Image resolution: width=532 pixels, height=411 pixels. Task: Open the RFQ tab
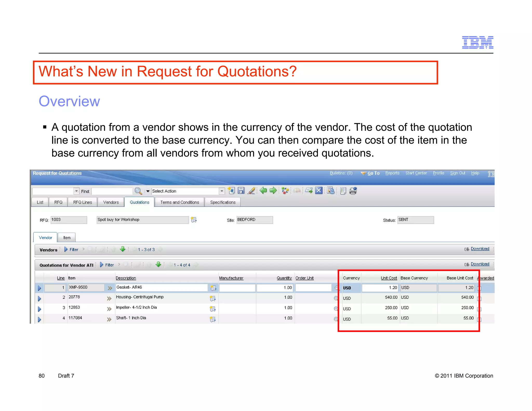click(58, 202)
